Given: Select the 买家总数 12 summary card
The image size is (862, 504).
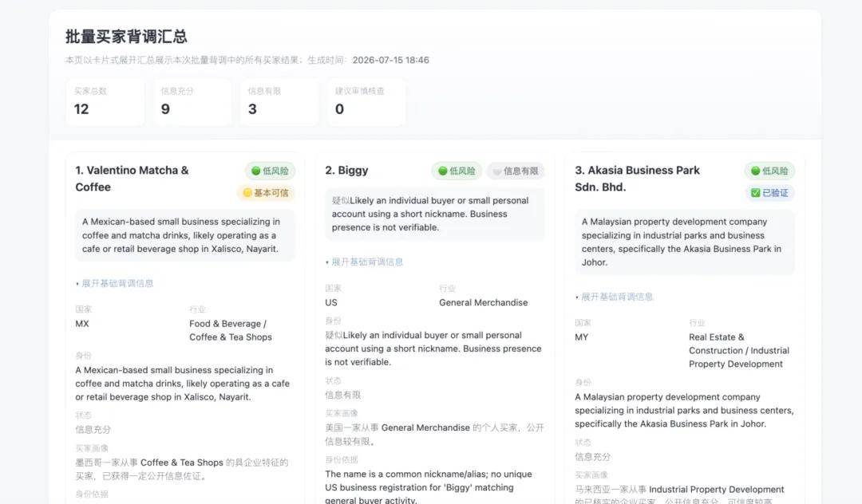Looking at the screenshot, I should [x=105, y=102].
